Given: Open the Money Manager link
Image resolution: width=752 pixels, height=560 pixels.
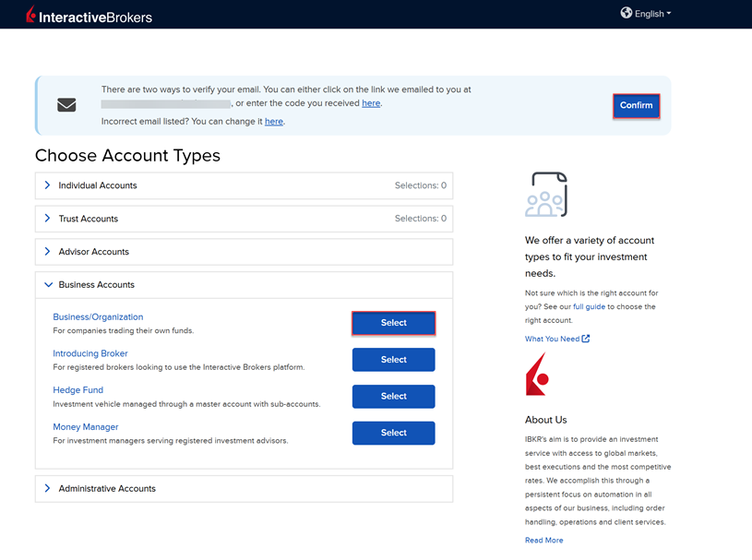Looking at the screenshot, I should point(86,427).
